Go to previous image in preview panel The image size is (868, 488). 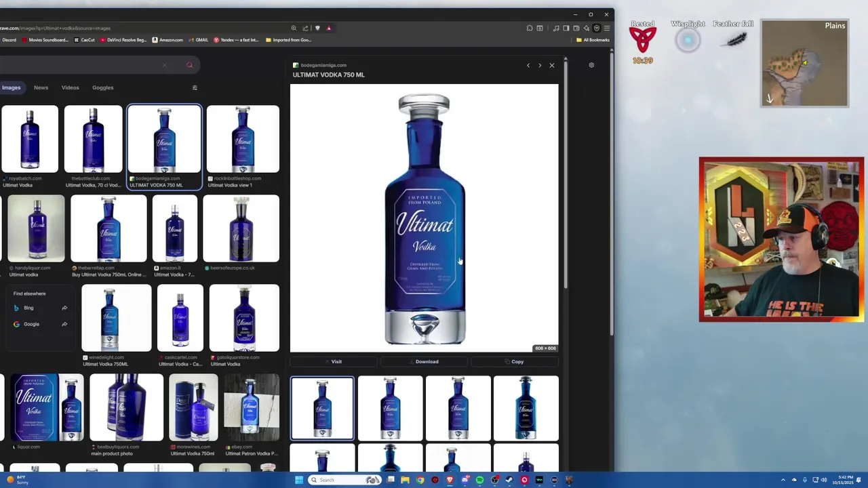point(528,65)
